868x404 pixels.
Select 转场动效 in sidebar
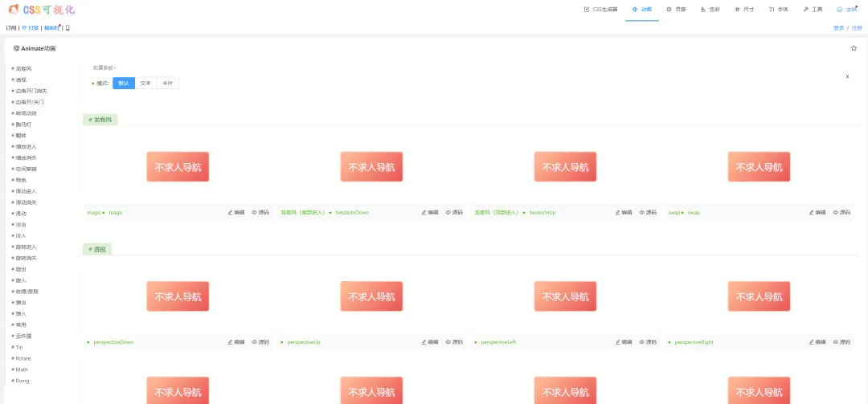pyautogui.click(x=24, y=113)
